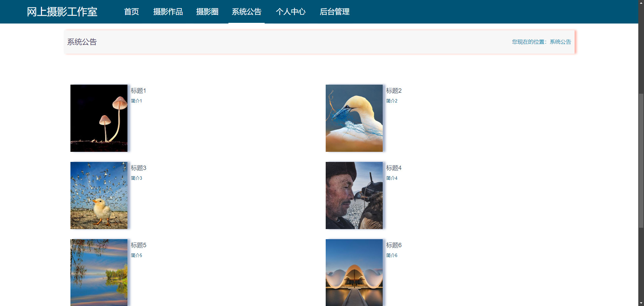Click the 系统公告 breadcrumb link

click(560, 42)
